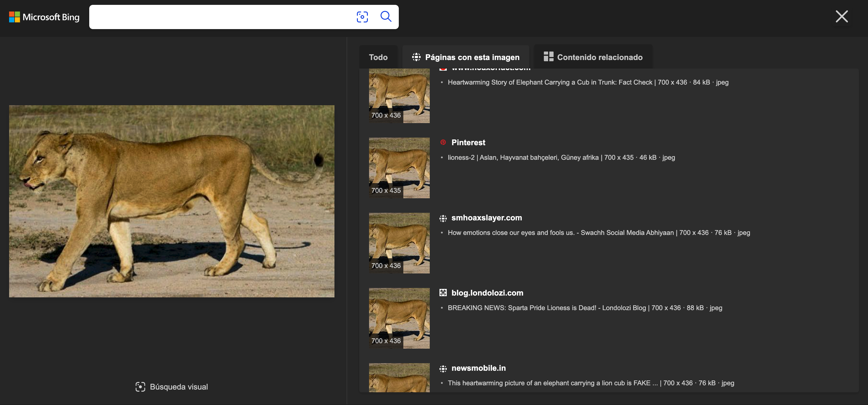This screenshot has width=868, height=405.
Task: Open the Contenido relacionado tab
Action: coord(593,57)
